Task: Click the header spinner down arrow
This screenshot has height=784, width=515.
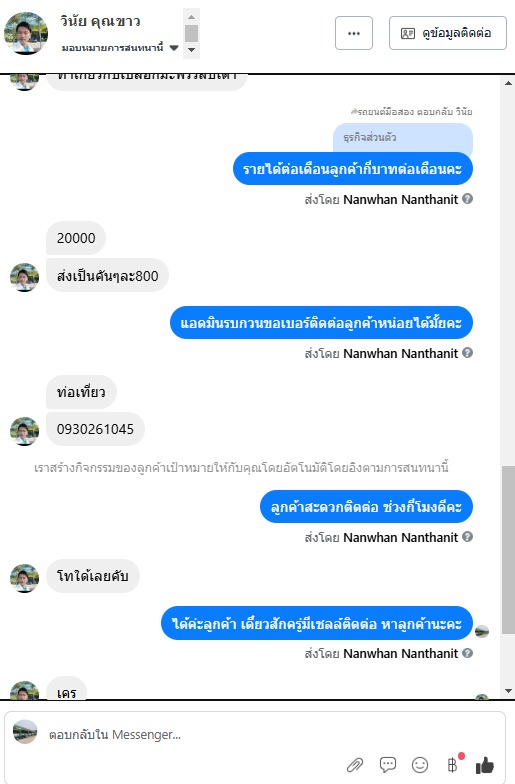Action: coord(192,50)
